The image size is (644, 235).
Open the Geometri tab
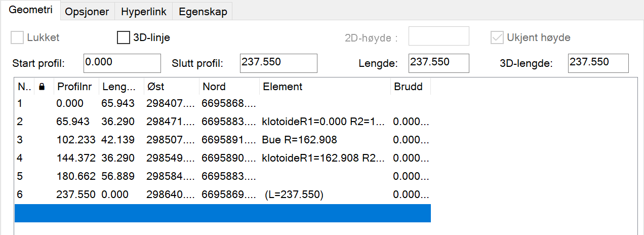pyautogui.click(x=31, y=11)
